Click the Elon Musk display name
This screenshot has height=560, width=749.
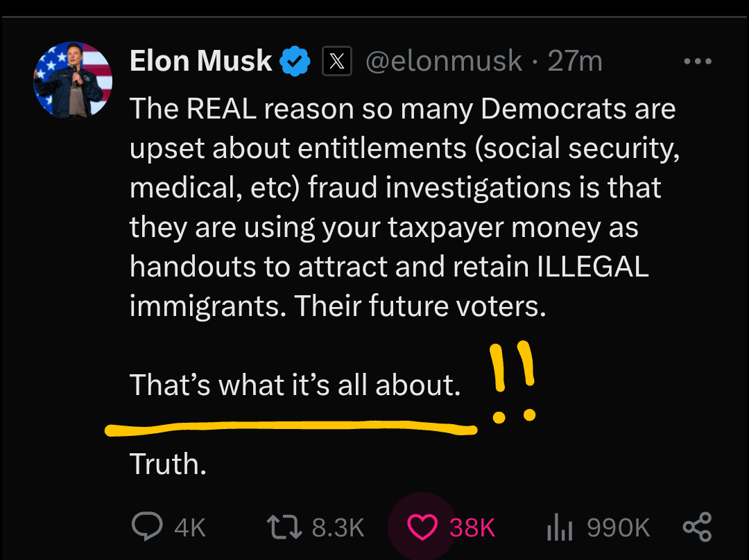click(x=200, y=62)
